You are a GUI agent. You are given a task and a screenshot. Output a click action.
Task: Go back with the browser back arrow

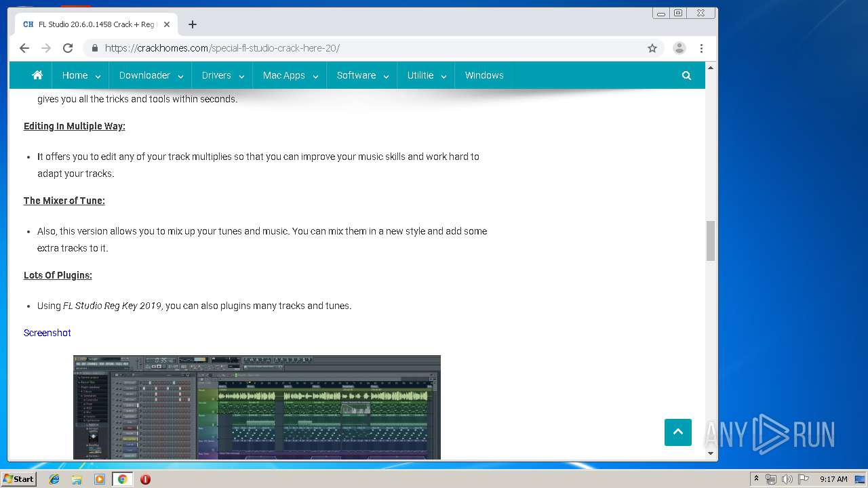point(24,48)
